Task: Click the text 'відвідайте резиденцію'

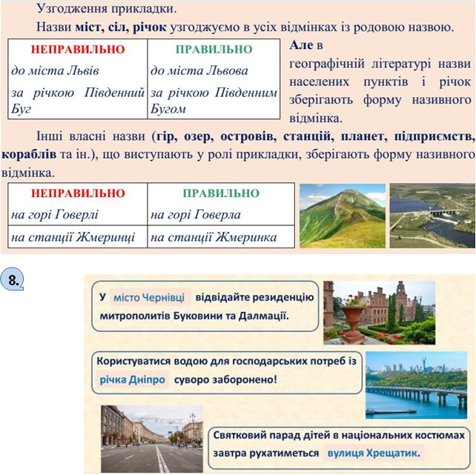Action: [254, 297]
